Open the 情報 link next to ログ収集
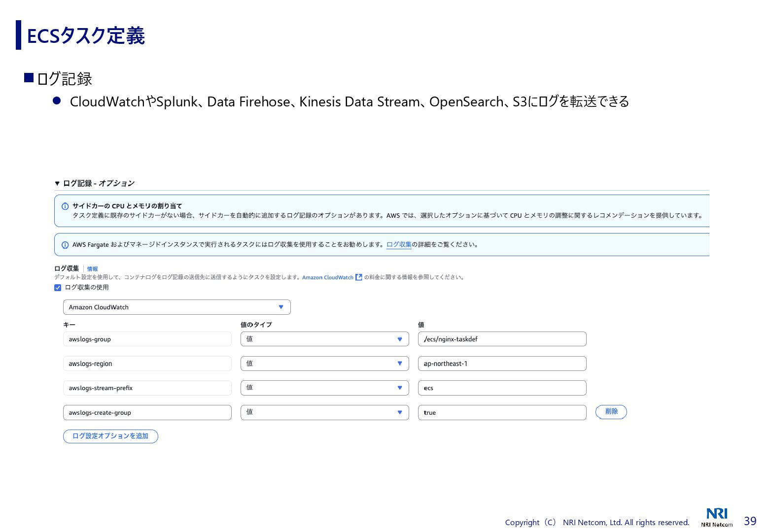This screenshot has width=769, height=532. point(93,269)
